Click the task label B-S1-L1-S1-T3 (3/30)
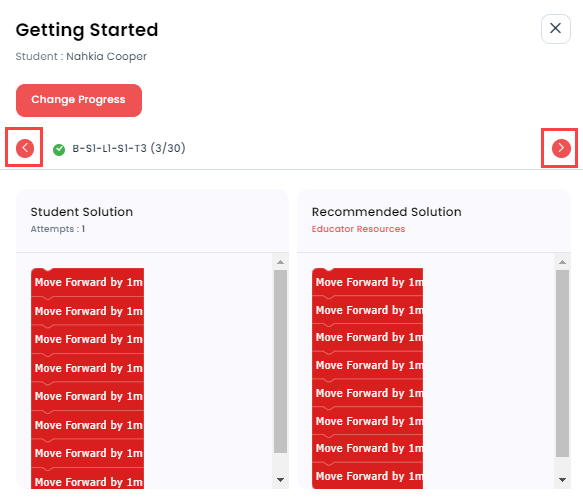This screenshot has height=500, width=583. [x=129, y=148]
